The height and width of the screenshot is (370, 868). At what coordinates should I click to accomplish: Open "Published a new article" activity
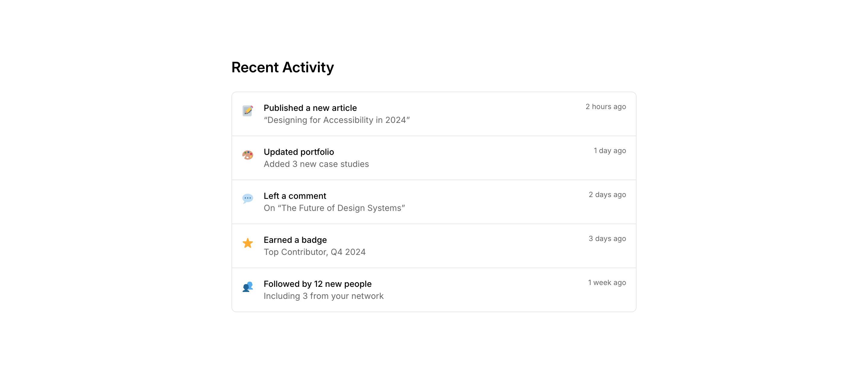310,108
